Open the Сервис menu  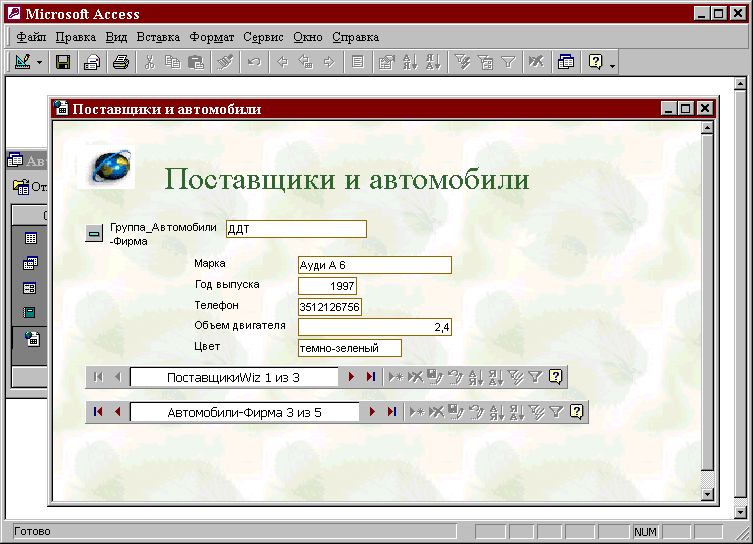pos(263,37)
